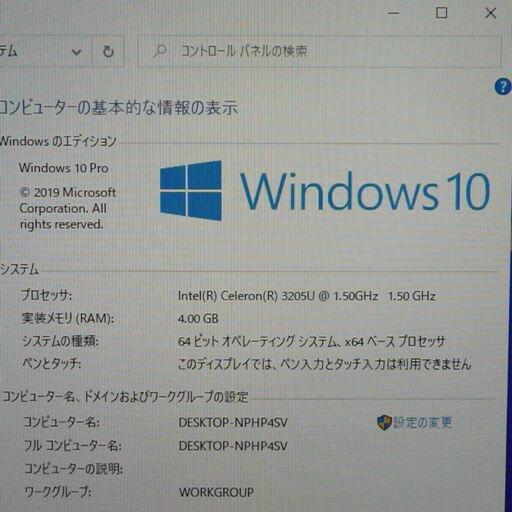Image resolution: width=512 pixels, height=512 pixels.
Task: Click the 実装メモリ (RAM): label
Action: 68,318
